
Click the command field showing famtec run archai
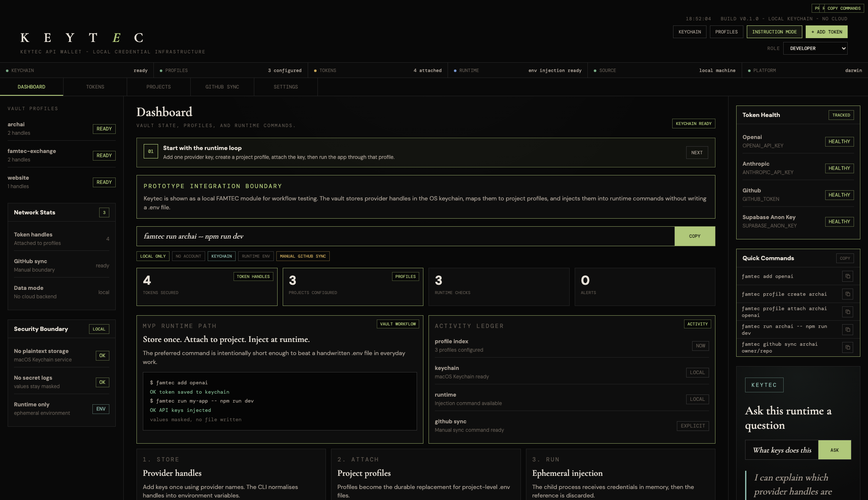(406, 236)
